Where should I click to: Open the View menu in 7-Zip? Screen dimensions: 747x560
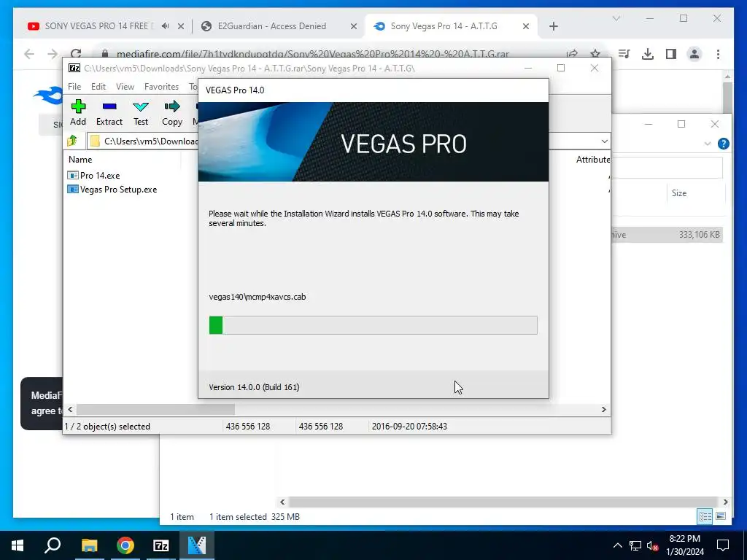coord(125,87)
